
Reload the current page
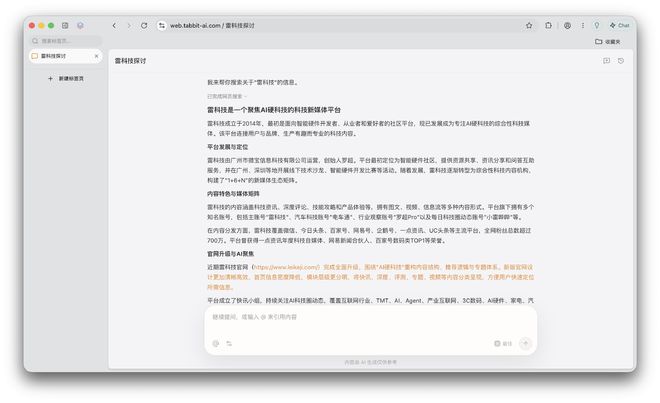tap(145, 25)
